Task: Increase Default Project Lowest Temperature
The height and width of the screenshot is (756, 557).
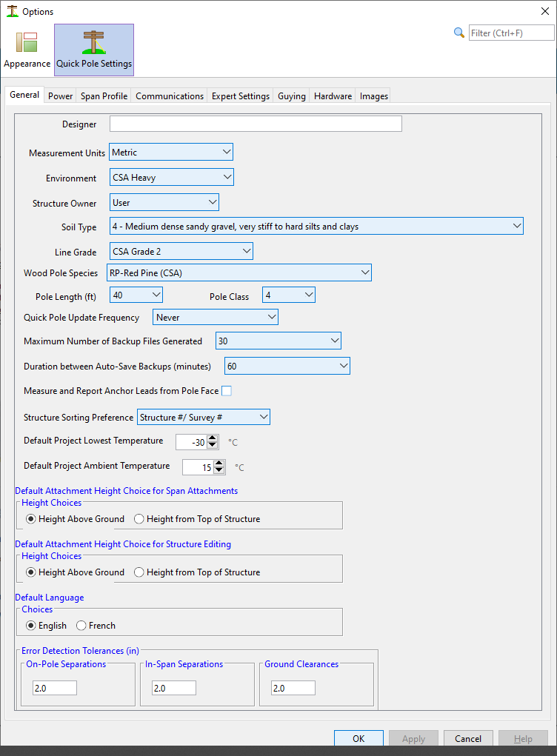Action: 212,439
